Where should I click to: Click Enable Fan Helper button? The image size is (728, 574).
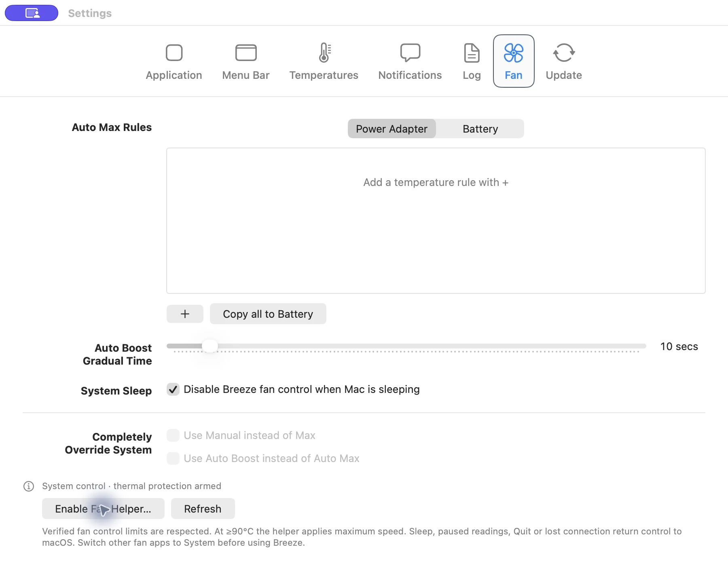(103, 509)
